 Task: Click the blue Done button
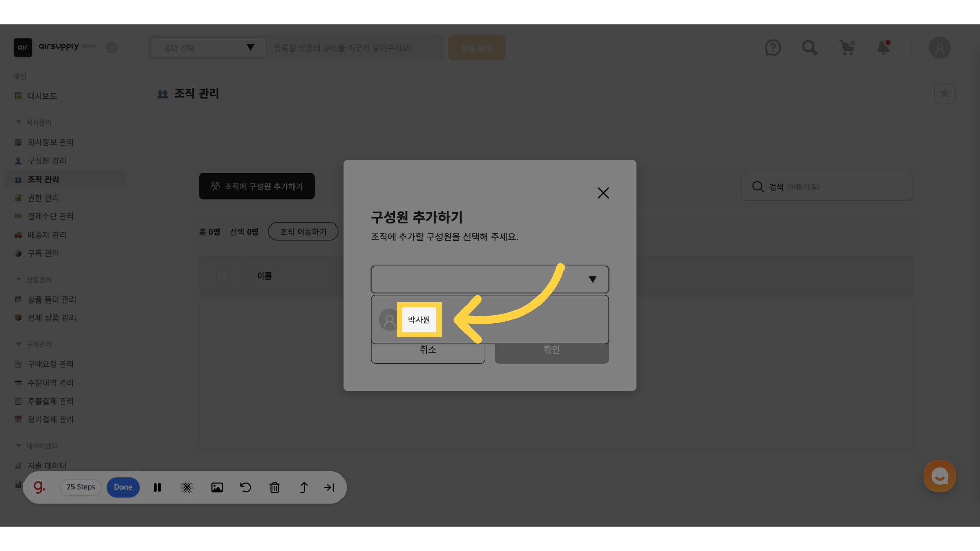(123, 487)
